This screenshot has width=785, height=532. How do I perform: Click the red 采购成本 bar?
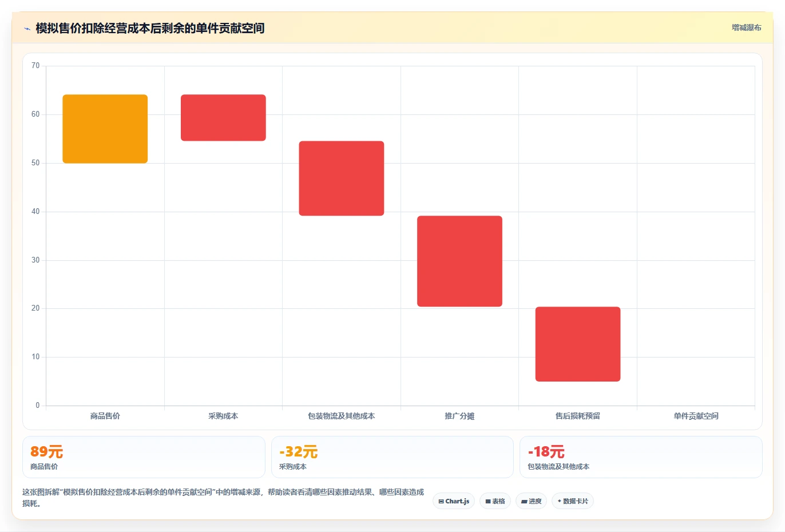point(223,118)
